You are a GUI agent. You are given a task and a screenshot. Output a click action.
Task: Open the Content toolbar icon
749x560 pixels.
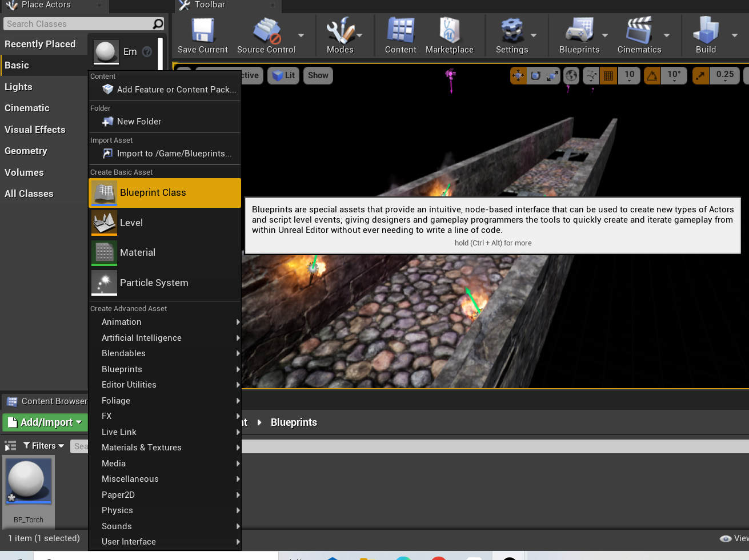pyautogui.click(x=400, y=30)
